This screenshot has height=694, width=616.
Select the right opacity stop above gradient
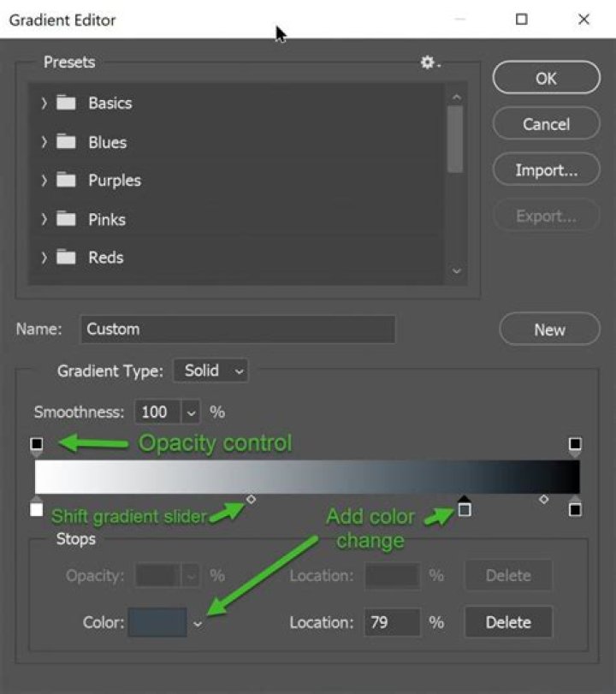tap(575, 444)
